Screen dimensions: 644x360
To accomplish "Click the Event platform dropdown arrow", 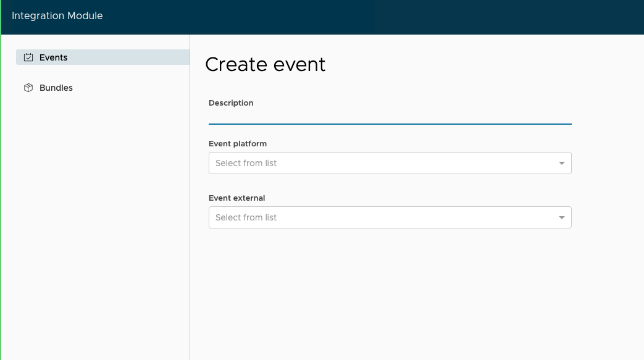I will tap(561, 163).
